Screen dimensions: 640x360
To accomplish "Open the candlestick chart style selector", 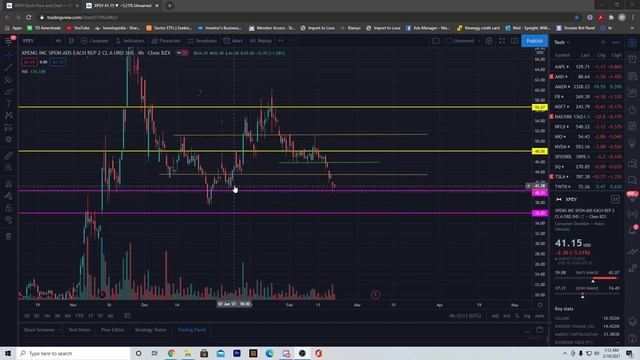I will (71, 41).
